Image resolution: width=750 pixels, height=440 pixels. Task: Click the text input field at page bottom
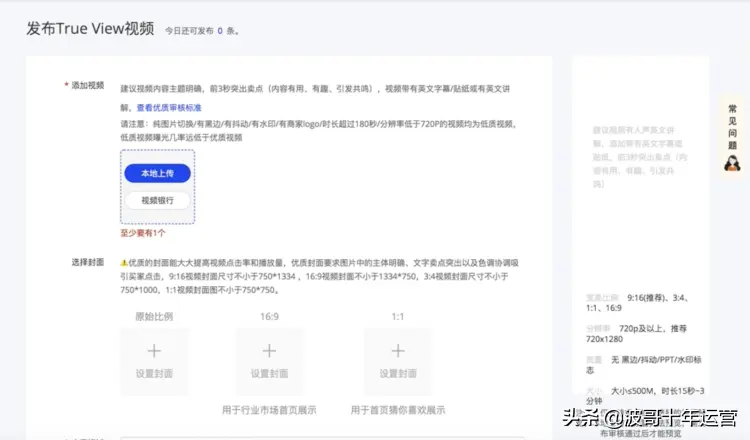(x=320, y=437)
